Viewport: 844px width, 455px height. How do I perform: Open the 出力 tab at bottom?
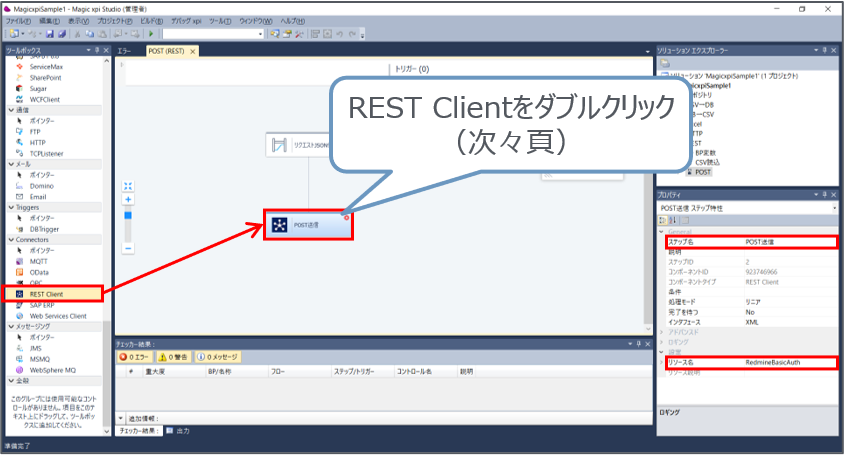click(x=182, y=430)
